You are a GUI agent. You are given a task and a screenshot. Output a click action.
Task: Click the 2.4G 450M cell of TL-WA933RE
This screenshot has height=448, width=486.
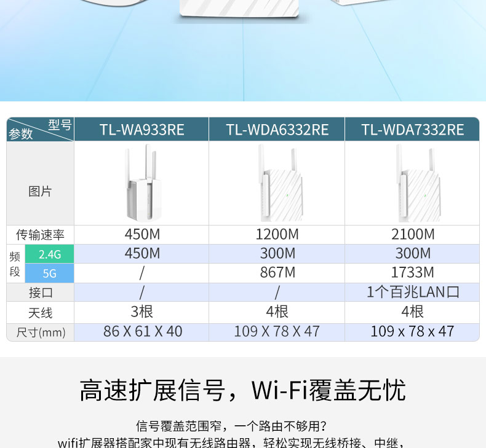point(142,254)
